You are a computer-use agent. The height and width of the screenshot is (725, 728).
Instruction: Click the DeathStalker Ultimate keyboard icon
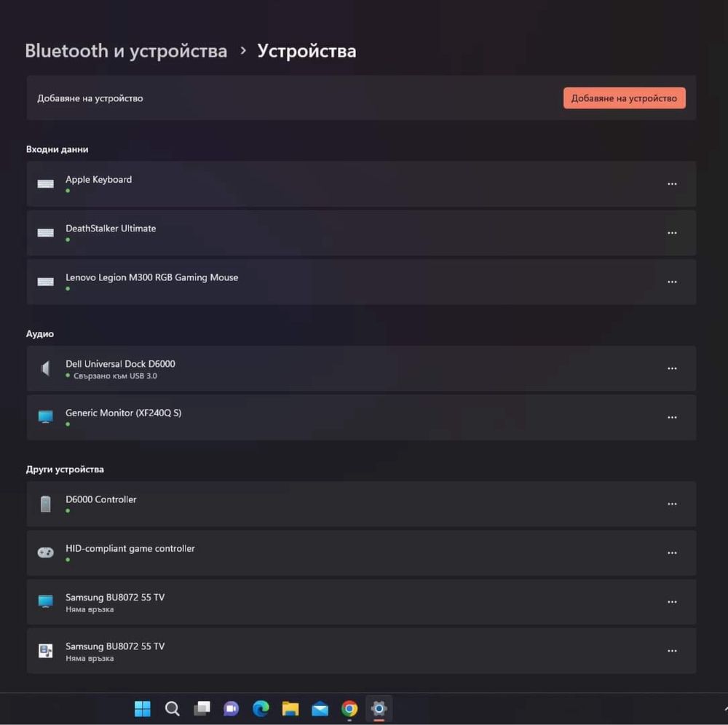pos(45,232)
